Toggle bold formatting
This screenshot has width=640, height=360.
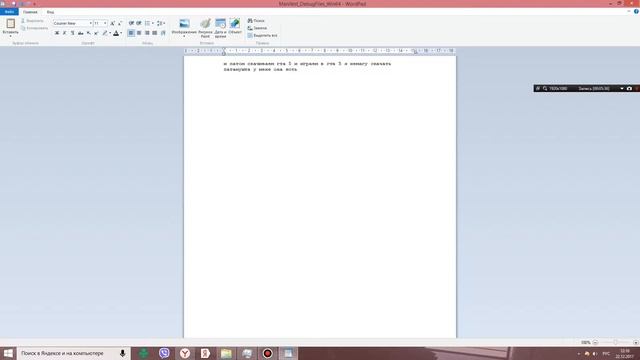[57, 33]
